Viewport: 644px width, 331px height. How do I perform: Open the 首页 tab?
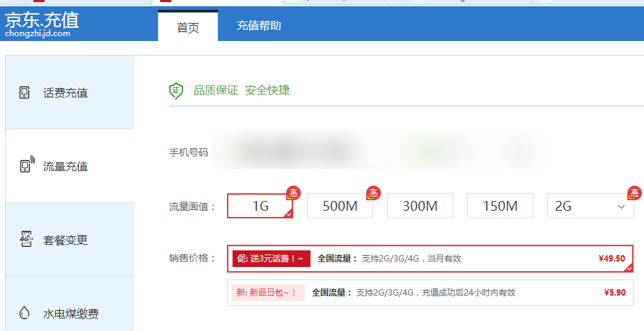pyautogui.click(x=188, y=26)
